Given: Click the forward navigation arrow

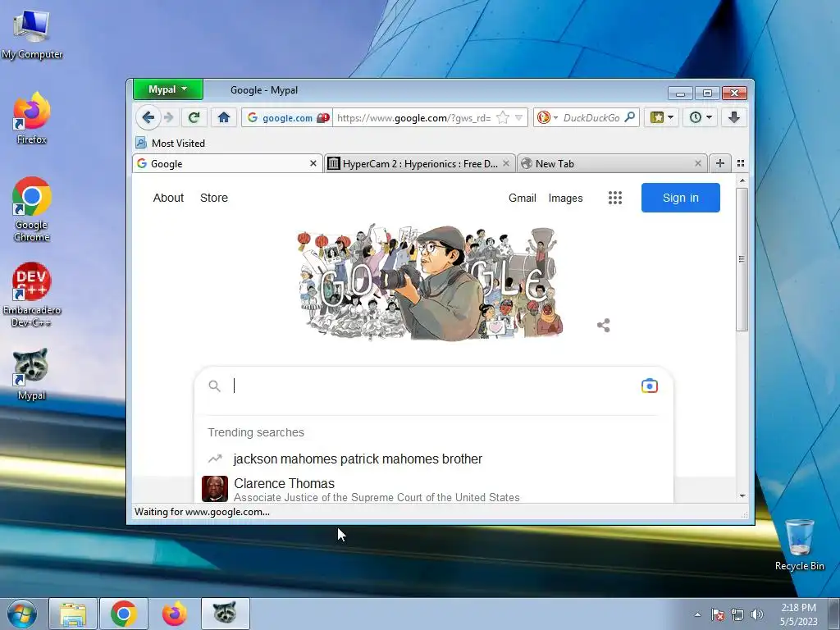Looking at the screenshot, I should pos(169,117).
